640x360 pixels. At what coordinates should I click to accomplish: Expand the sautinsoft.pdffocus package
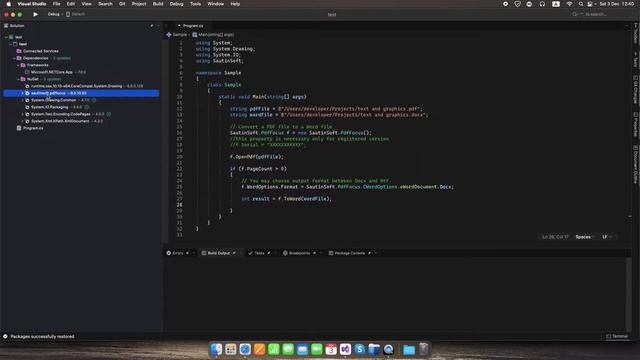(22, 93)
